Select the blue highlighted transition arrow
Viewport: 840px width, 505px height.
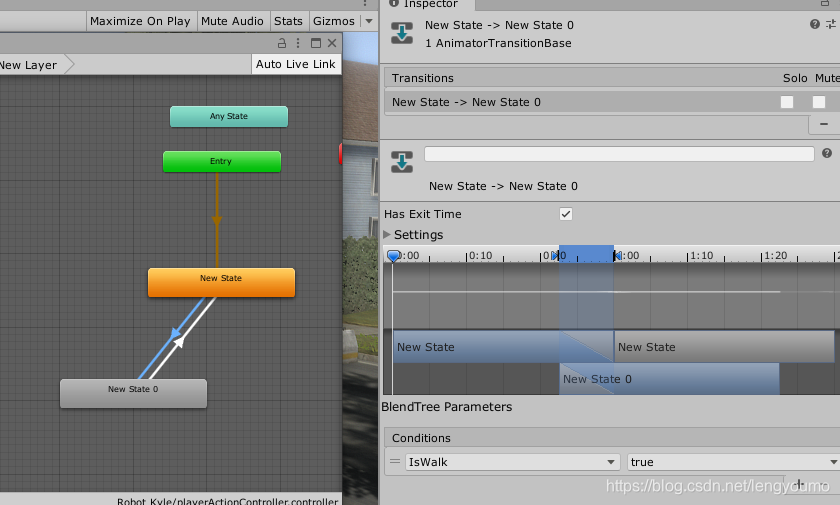[x=174, y=334]
